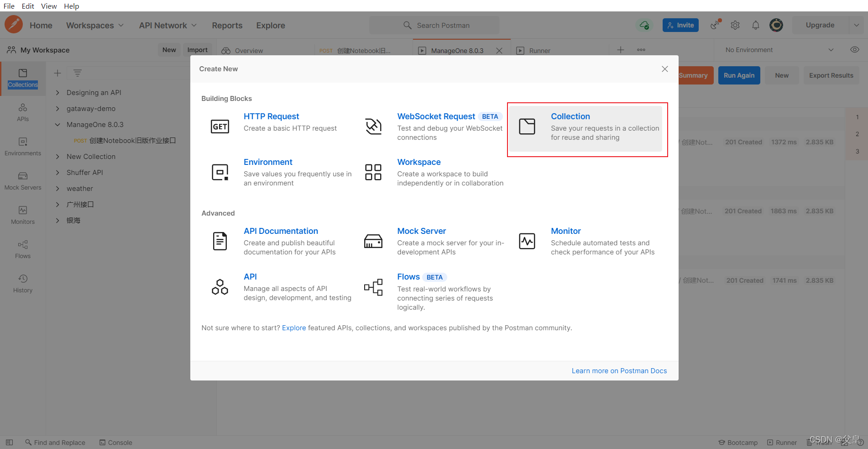Open the Mock Servers sidebar panel
This screenshot has width=868, height=449.
23,181
